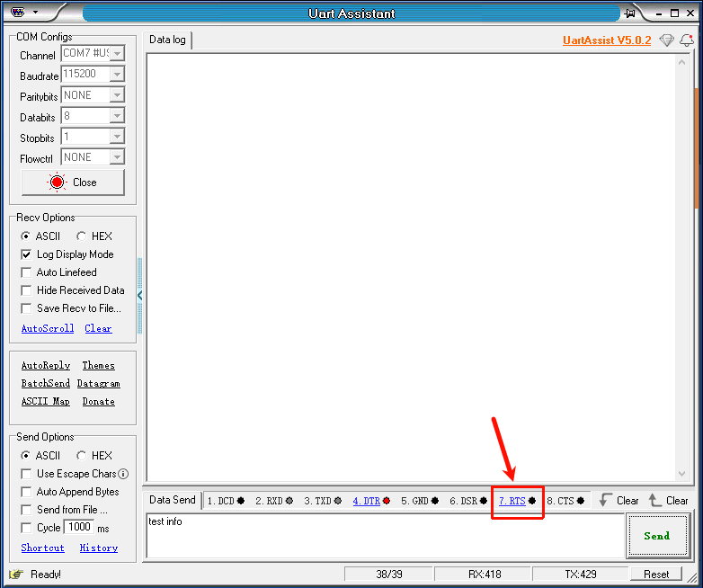The width and height of the screenshot is (703, 588).
Task: Select HEX in Recv Options
Action: pos(94,236)
